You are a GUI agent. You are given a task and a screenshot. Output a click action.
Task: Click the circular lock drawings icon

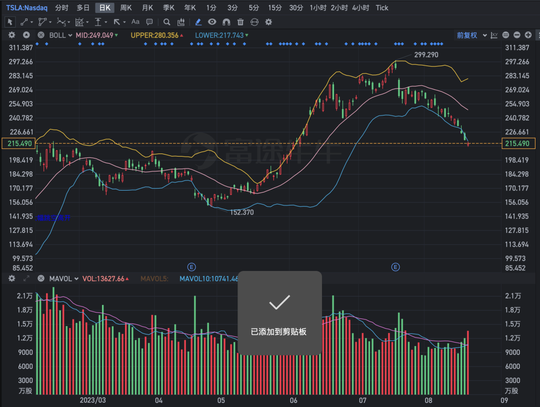[254, 22]
